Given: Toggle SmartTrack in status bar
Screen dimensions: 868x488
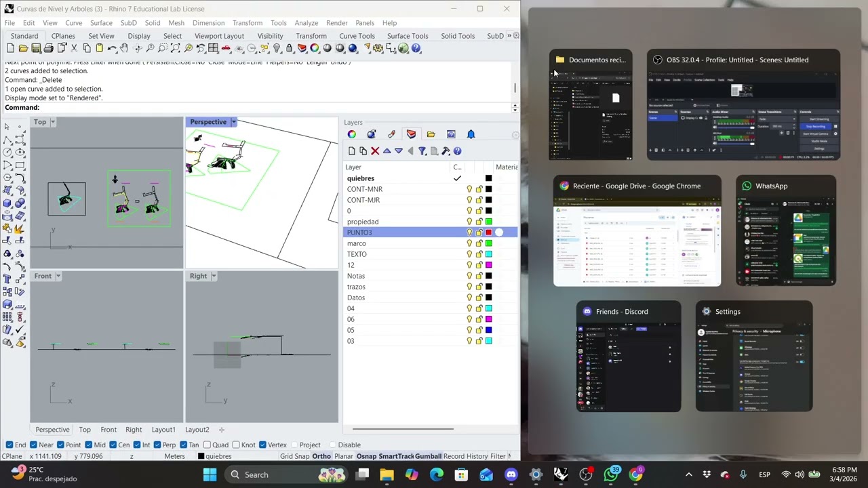Looking at the screenshot, I should [396, 456].
